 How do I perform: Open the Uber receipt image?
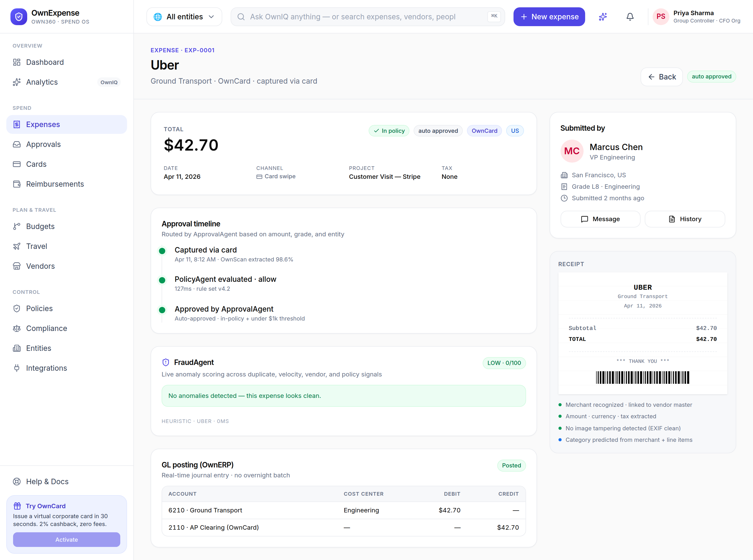tap(643, 333)
